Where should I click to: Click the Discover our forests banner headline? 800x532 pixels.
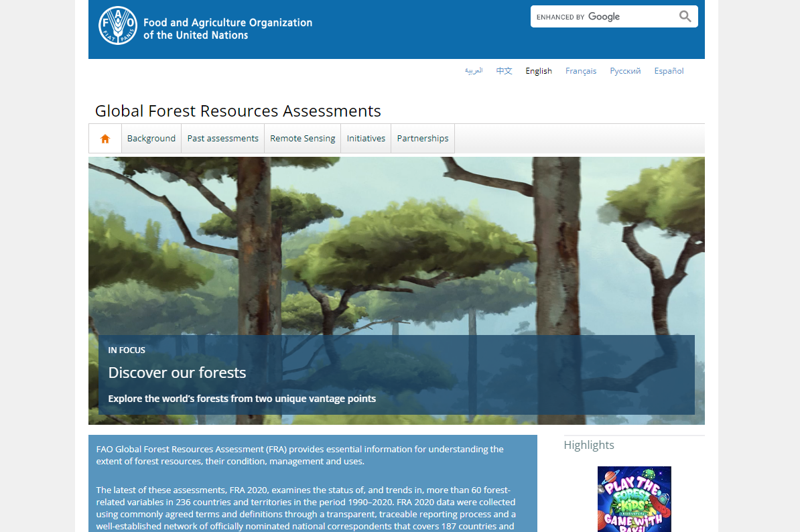tap(178, 373)
